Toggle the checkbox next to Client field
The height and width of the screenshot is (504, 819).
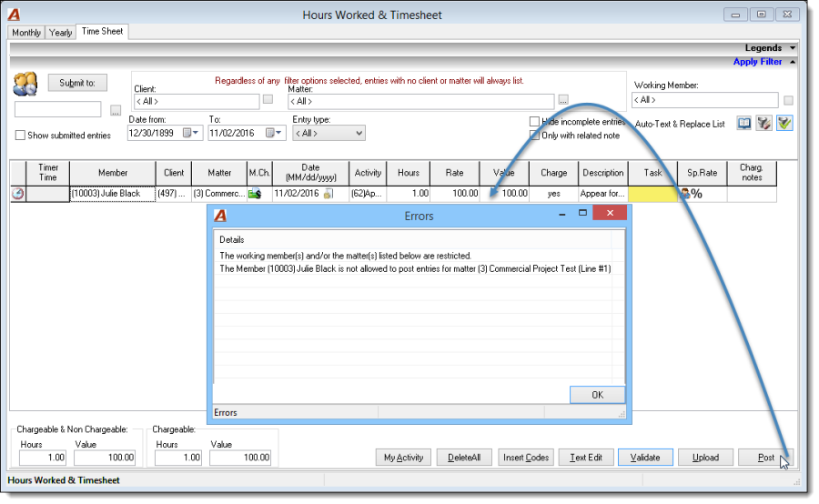pos(268,99)
